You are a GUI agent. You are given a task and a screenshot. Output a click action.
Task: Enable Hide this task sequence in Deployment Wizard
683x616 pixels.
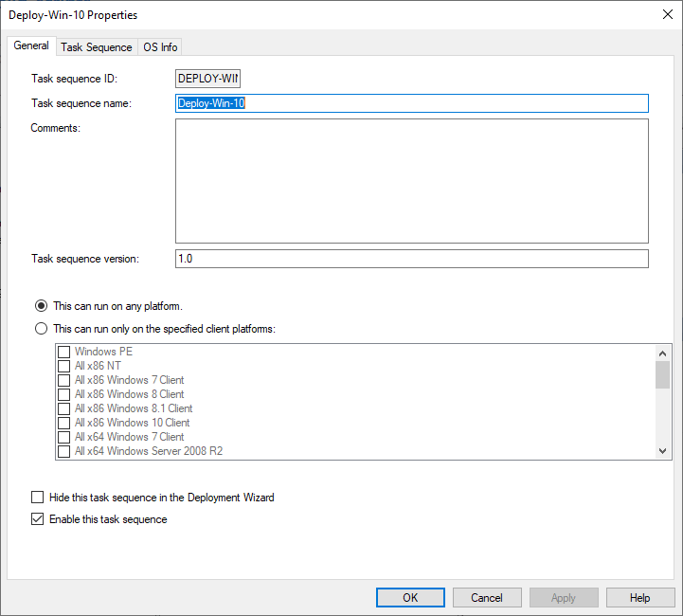point(38,497)
